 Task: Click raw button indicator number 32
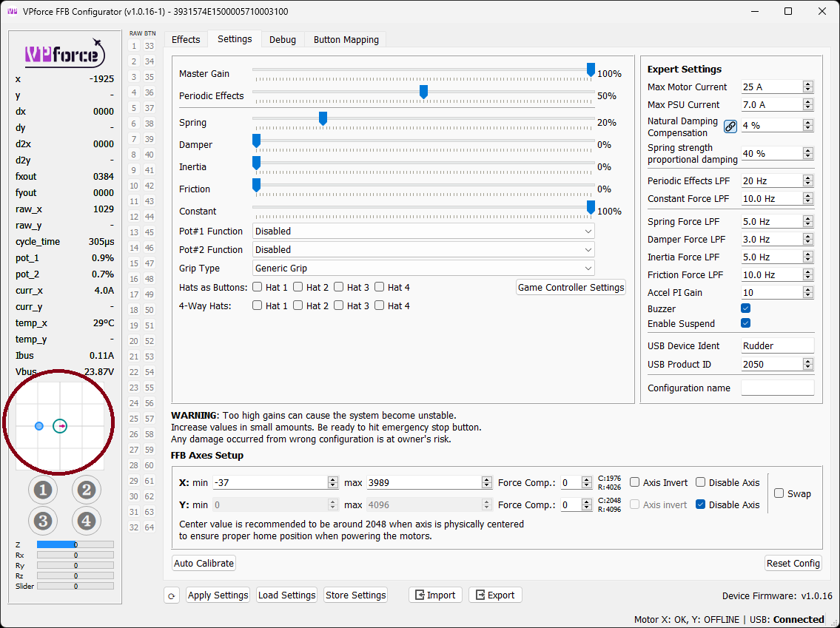[134, 527]
